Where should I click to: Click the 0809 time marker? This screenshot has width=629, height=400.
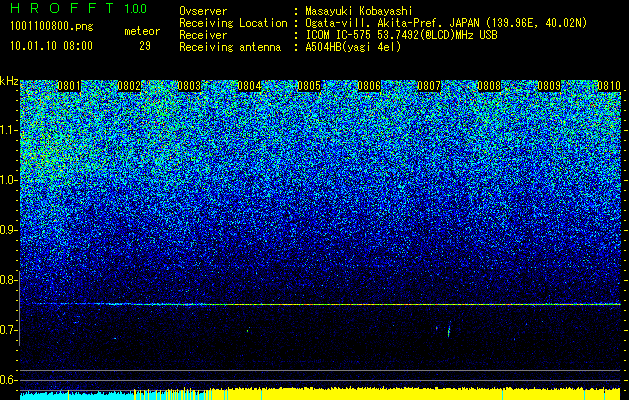pos(549,86)
